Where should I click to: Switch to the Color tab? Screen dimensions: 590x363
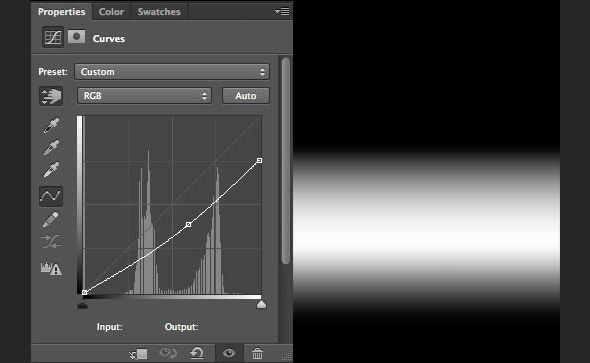[x=111, y=12]
